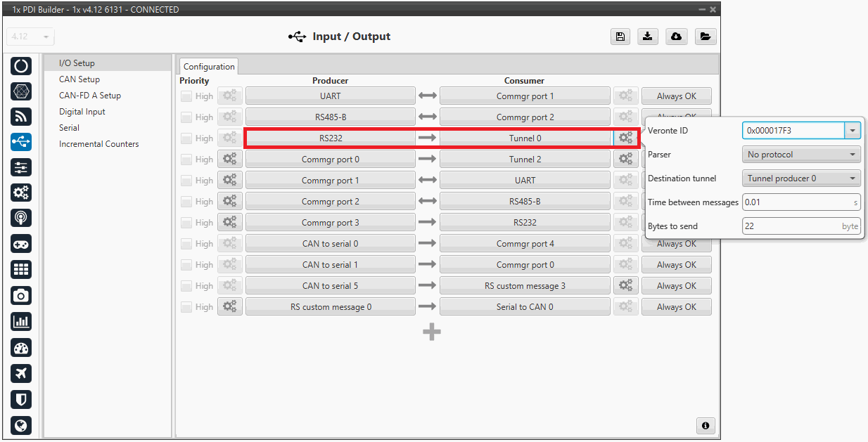The image size is (868, 442).
Task: Open the gamepad icon in sidebar
Action: pyautogui.click(x=21, y=244)
